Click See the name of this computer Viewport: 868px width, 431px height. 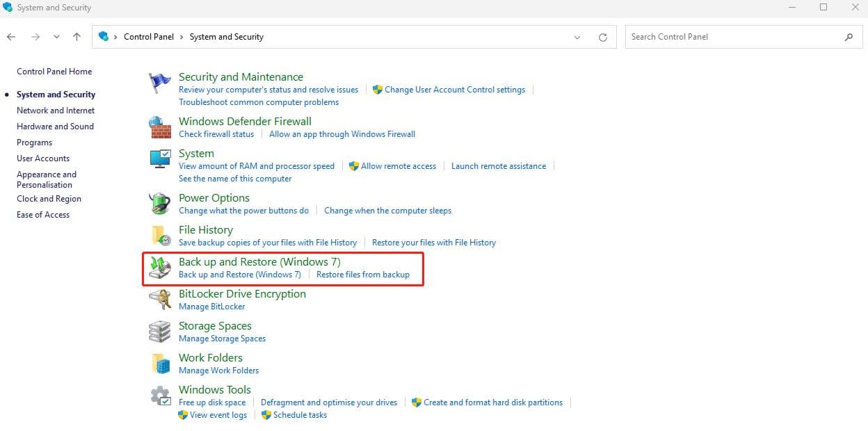pos(235,179)
